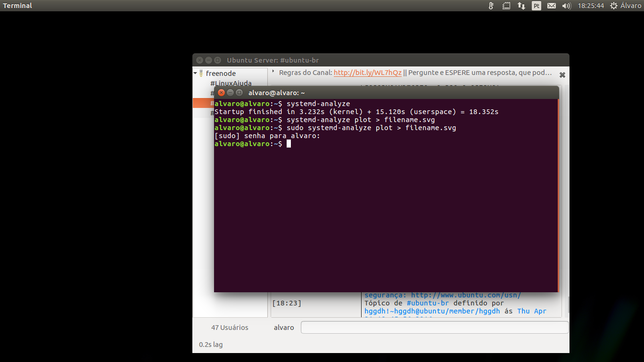Select the freenode server entry
644x362 pixels.
tap(221, 74)
